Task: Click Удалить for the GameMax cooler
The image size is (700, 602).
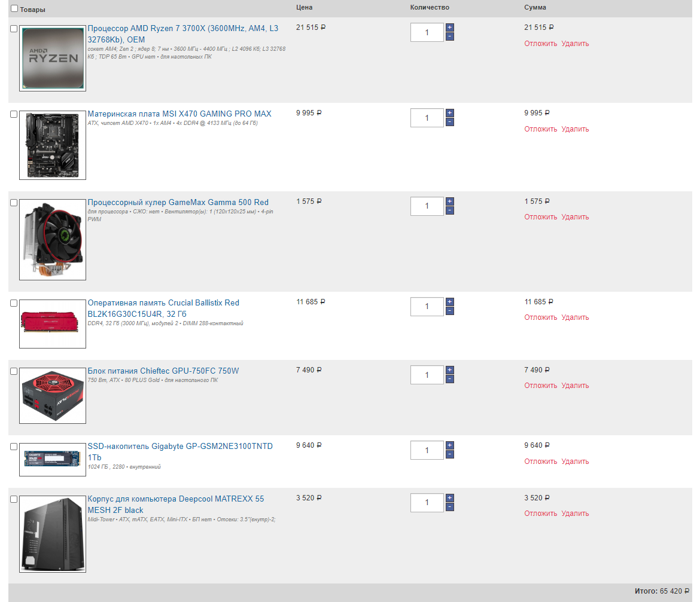Action: [575, 217]
